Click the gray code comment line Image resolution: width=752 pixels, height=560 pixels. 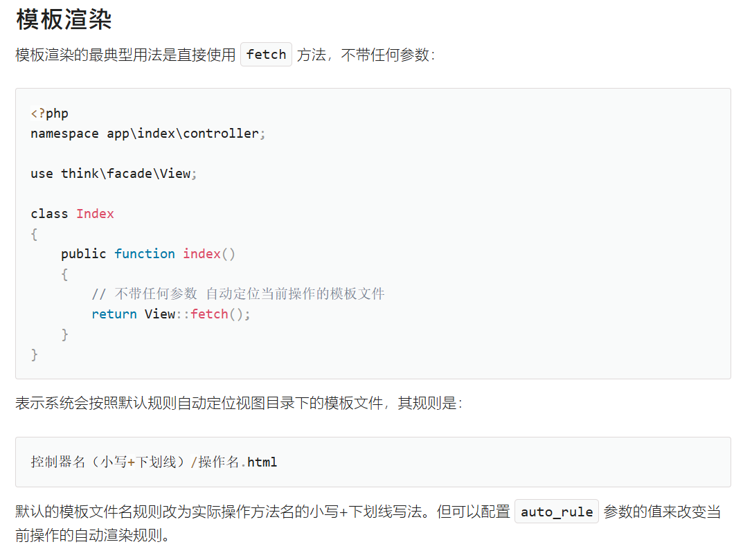(238, 294)
